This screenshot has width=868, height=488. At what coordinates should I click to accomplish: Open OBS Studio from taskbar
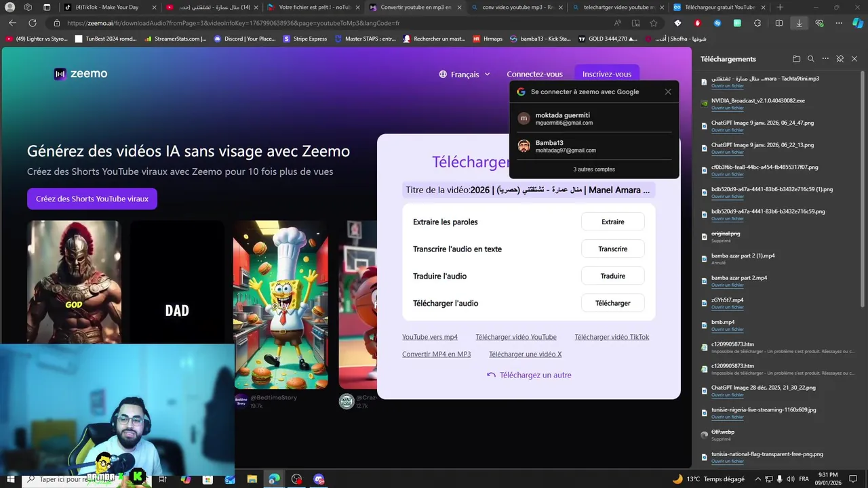[296, 479]
